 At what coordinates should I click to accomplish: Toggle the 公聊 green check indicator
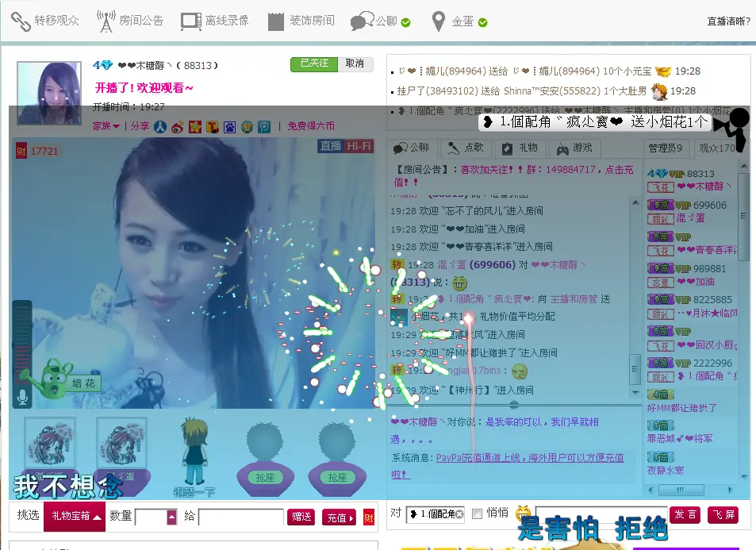(x=405, y=22)
